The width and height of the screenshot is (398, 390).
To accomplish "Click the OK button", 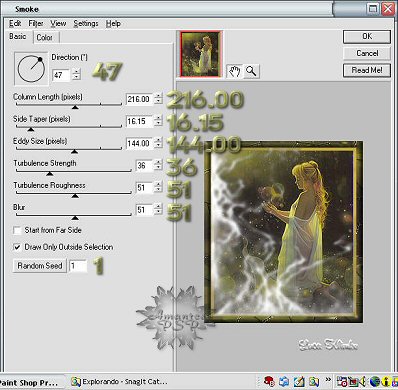I will pos(367,37).
